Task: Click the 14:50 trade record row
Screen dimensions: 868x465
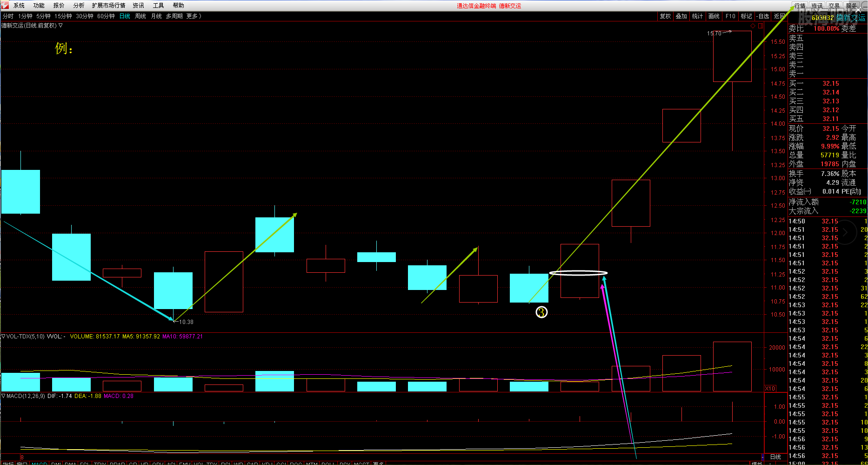Action: point(828,222)
